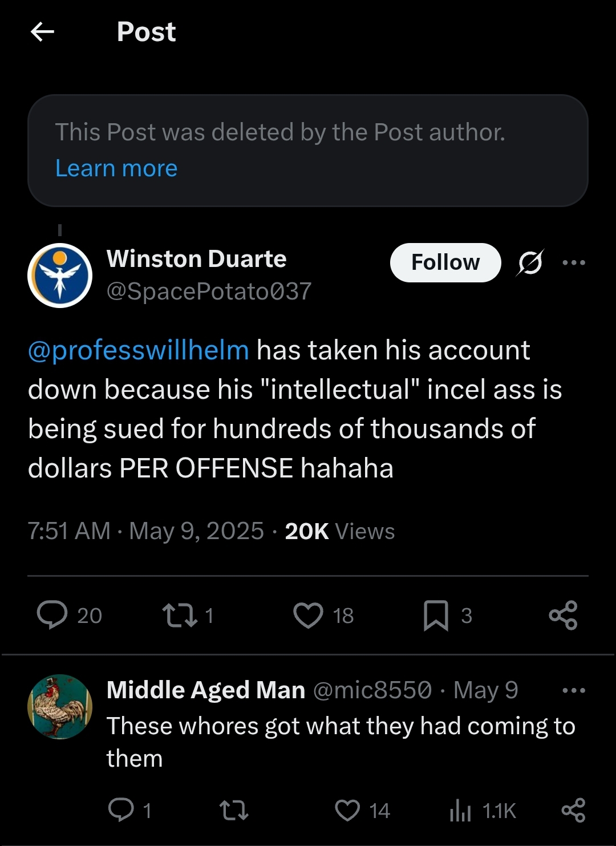616x846 pixels.
Task: Open the Grok icon beside Follow
Action: pyautogui.click(x=530, y=262)
